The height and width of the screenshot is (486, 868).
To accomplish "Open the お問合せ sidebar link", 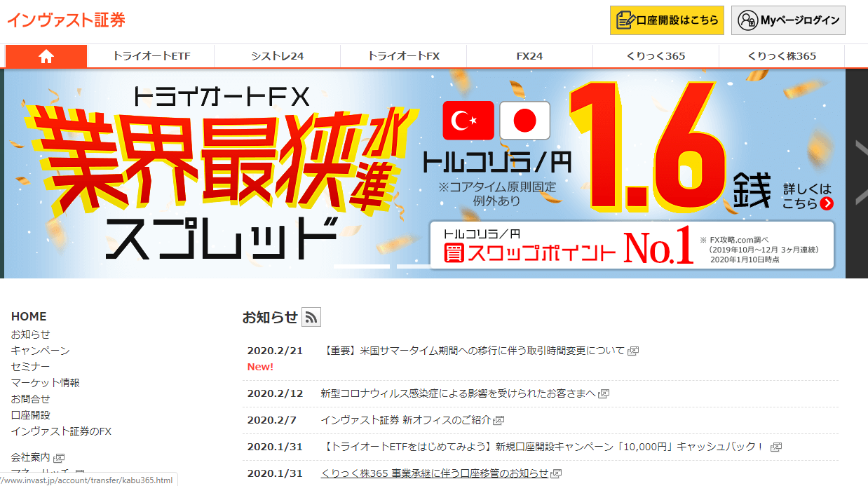I will (31, 399).
